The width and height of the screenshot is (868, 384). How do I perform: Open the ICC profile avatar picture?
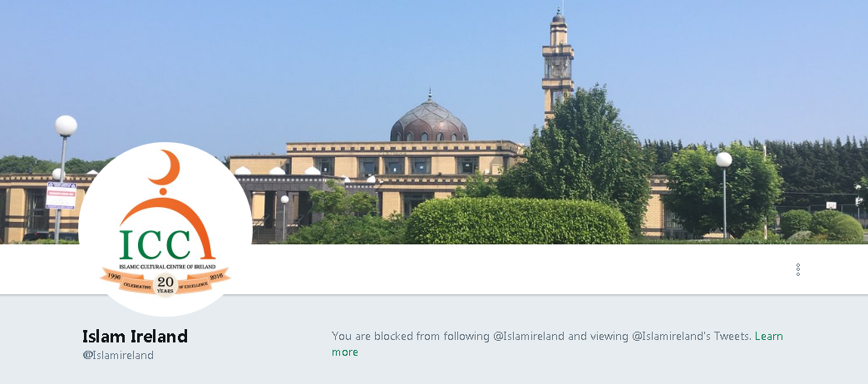165,229
